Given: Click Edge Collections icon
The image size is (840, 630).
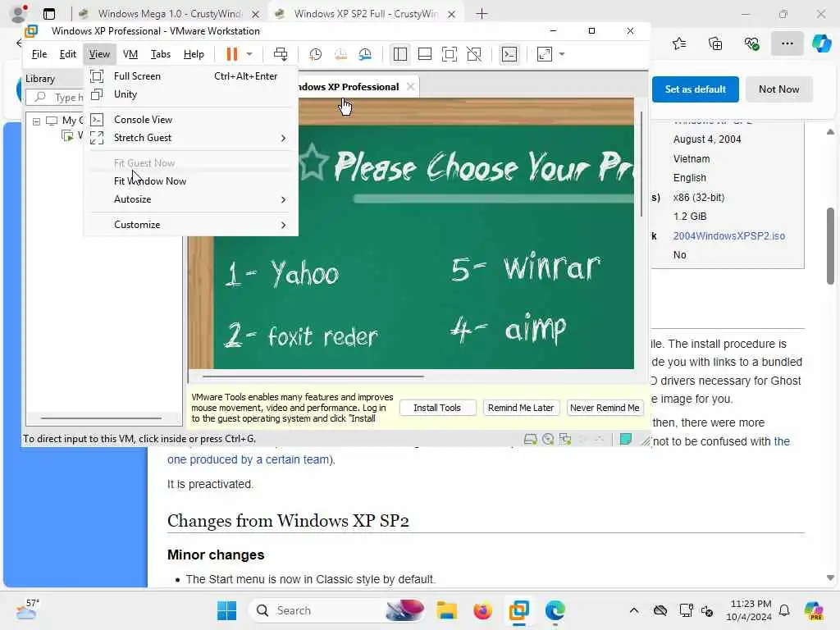Looking at the screenshot, I should pos(715,43).
